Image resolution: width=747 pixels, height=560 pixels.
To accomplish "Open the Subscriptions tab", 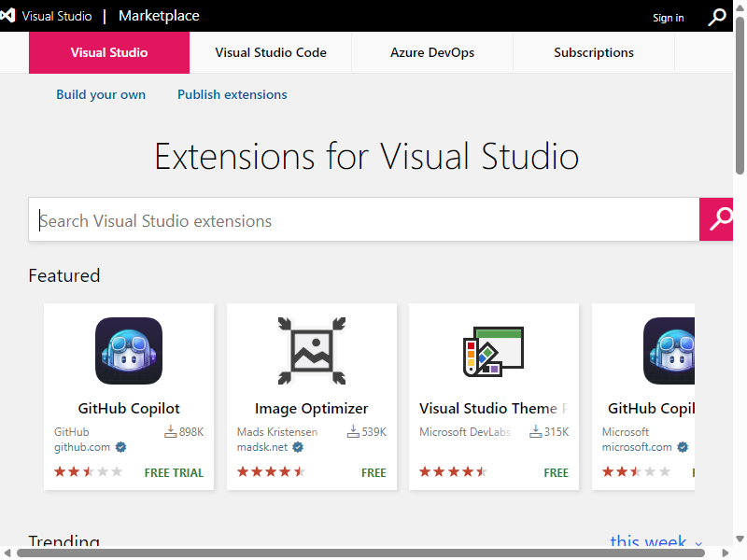I will click(x=594, y=52).
